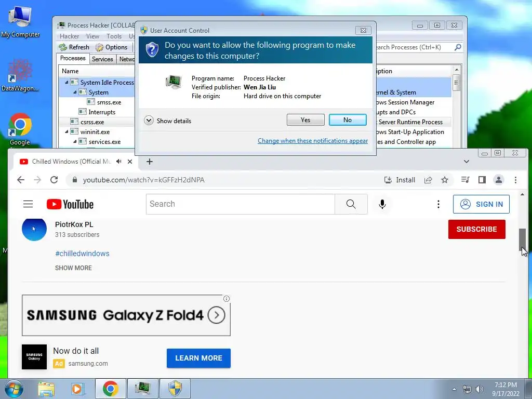
Task: Go forward in Chrome
Action: pos(37,180)
